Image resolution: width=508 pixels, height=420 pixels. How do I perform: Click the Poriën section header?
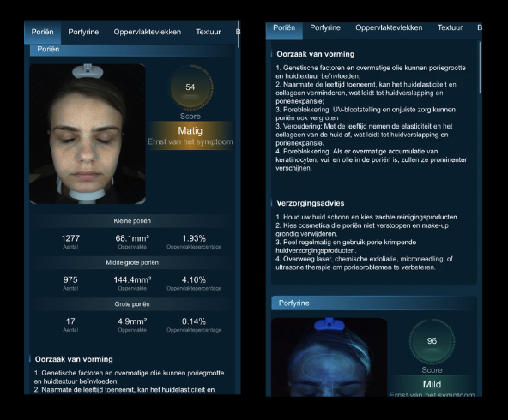(132, 50)
